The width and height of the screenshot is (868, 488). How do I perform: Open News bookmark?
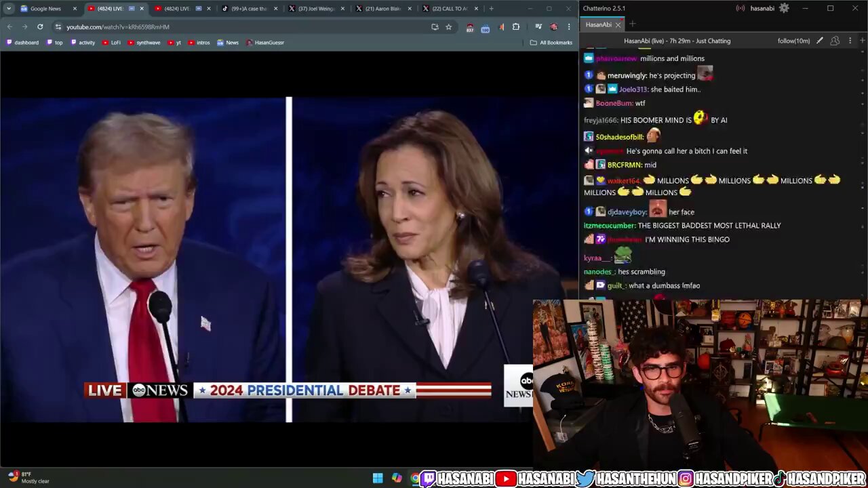(x=228, y=42)
